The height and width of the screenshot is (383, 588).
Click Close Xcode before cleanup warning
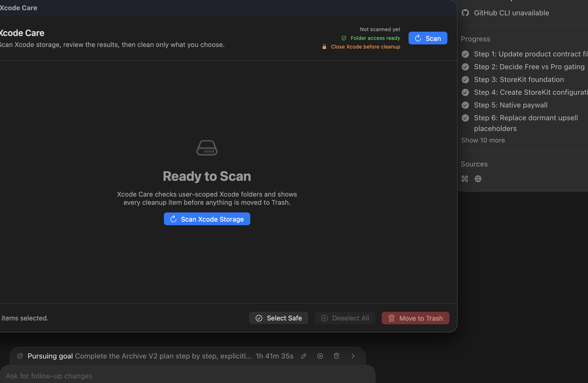pyautogui.click(x=366, y=47)
